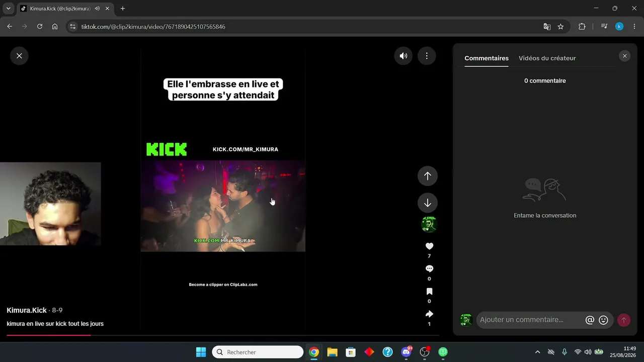The height and width of the screenshot is (362, 644).
Task: Translate this page with the translate icon
Action: click(x=547, y=27)
